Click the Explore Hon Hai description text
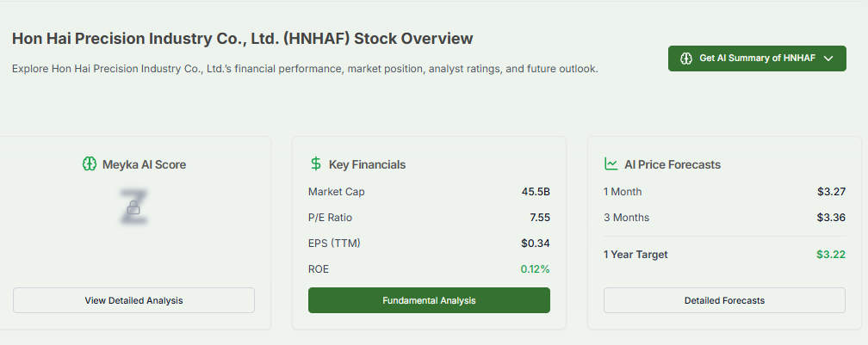The height and width of the screenshot is (345, 868). 305,70
